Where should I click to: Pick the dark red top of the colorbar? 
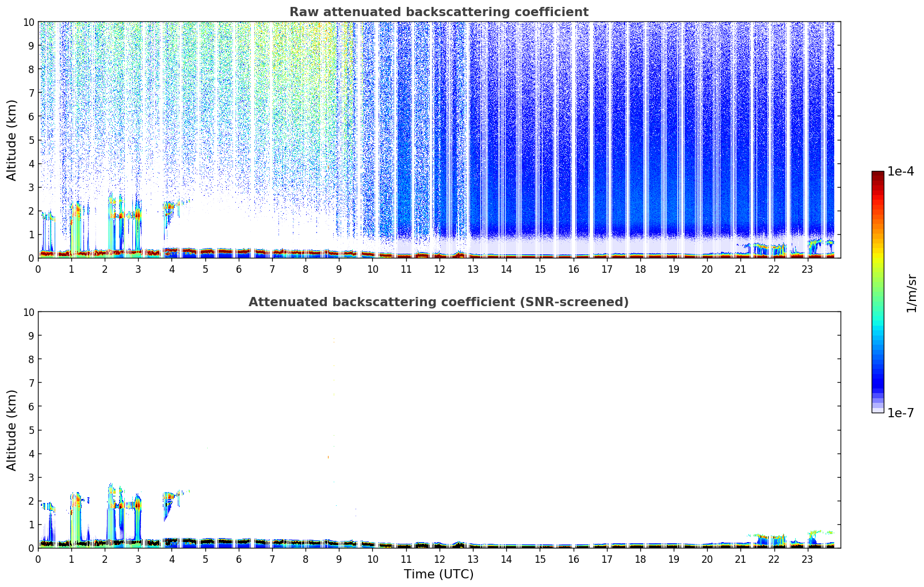pos(877,176)
